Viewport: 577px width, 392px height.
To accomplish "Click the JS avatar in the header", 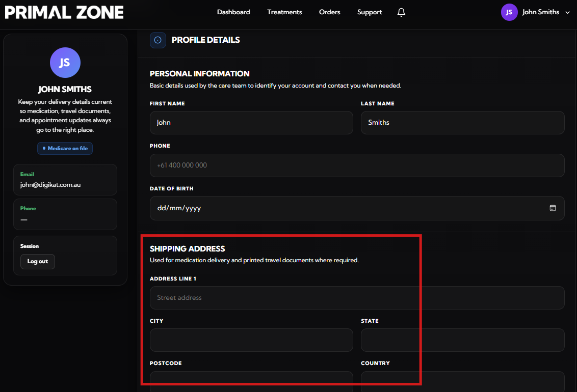I will (x=509, y=12).
